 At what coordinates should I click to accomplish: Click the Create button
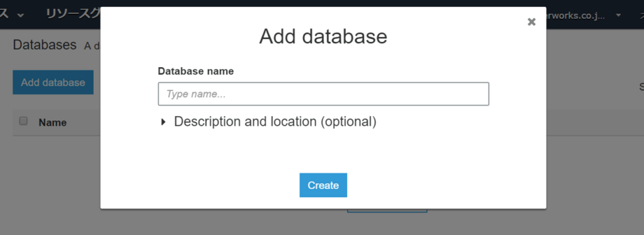coord(323,185)
